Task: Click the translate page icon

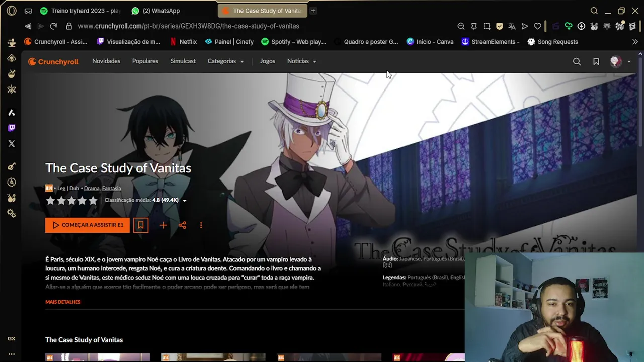Action: (512, 26)
